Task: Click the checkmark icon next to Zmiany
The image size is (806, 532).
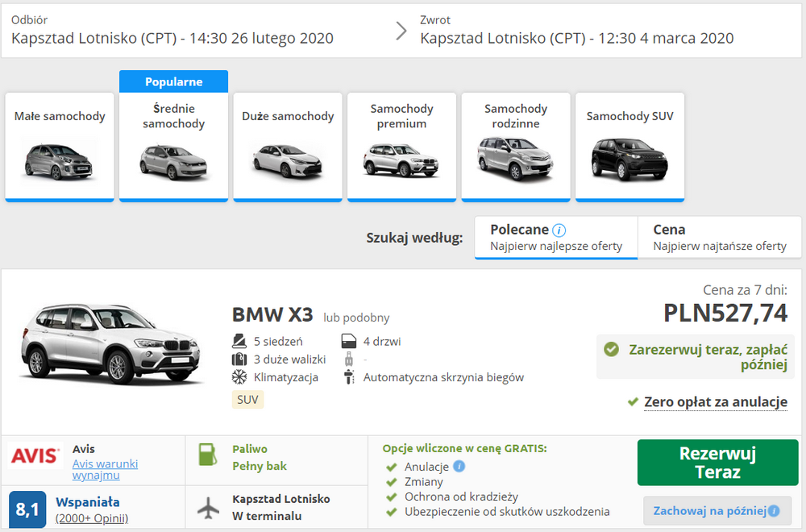Action: click(392, 482)
